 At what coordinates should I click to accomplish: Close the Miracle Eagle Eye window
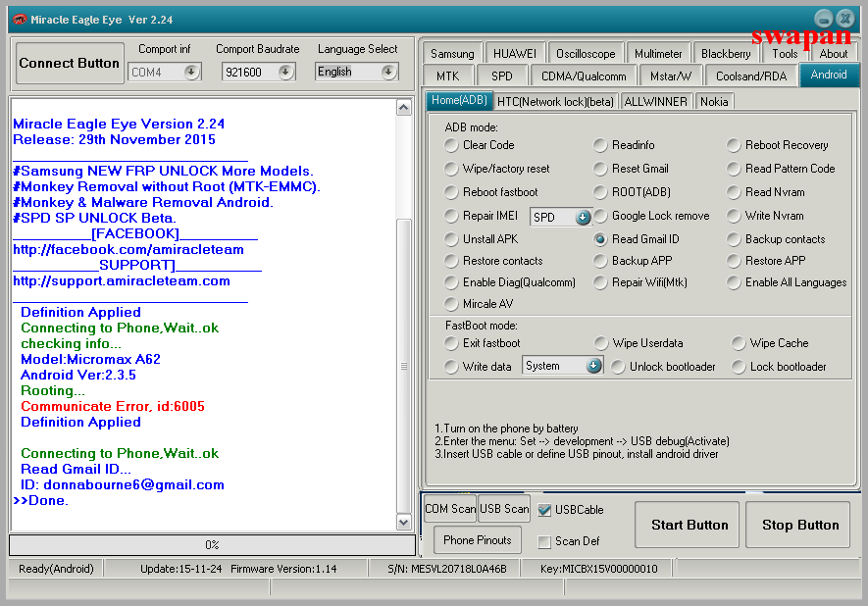coord(845,19)
